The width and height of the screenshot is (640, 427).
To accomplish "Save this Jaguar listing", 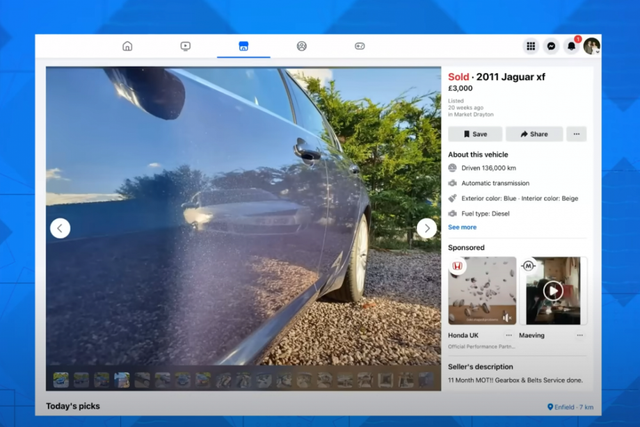I will (x=475, y=134).
